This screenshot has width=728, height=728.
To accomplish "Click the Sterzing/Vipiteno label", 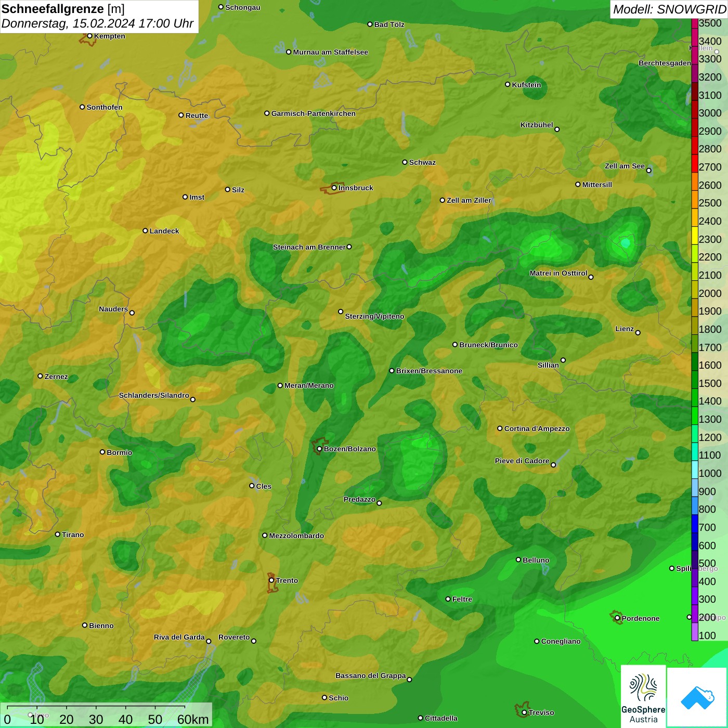I will [x=374, y=316].
